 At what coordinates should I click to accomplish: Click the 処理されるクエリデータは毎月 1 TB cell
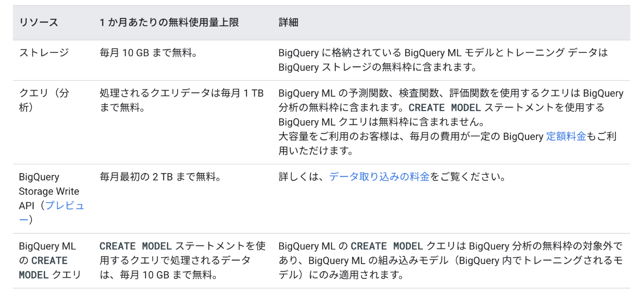point(182,101)
